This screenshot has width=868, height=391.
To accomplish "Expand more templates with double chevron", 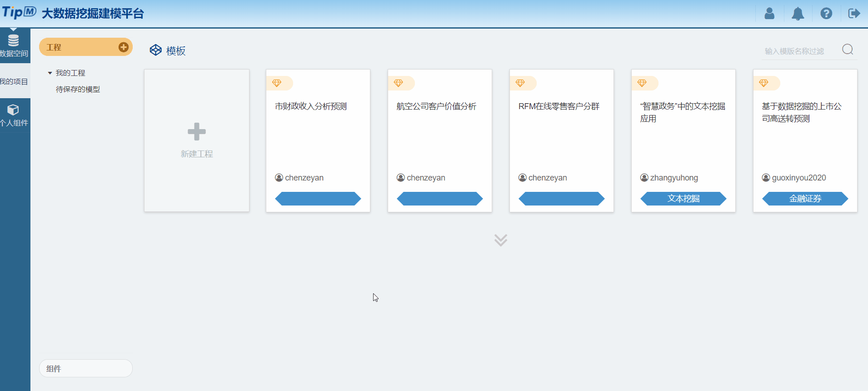I will click(x=500, y=240).
